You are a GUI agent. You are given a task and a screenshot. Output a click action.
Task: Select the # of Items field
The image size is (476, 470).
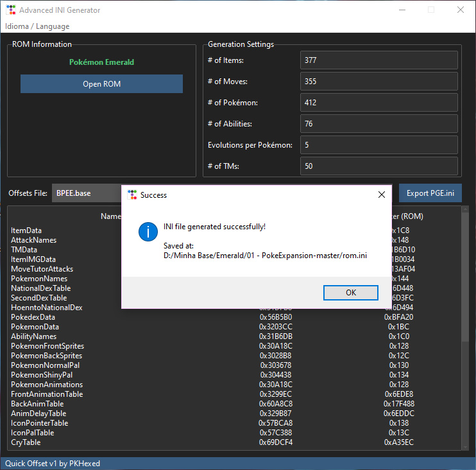pyautogui.click(x=378, y=60)
